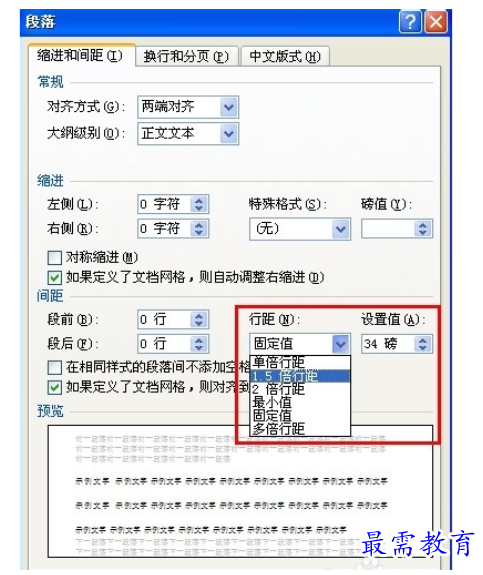The image size is (483, 575).
Task: Select 单倍行距 from the line spacing list
Action: 300,363
